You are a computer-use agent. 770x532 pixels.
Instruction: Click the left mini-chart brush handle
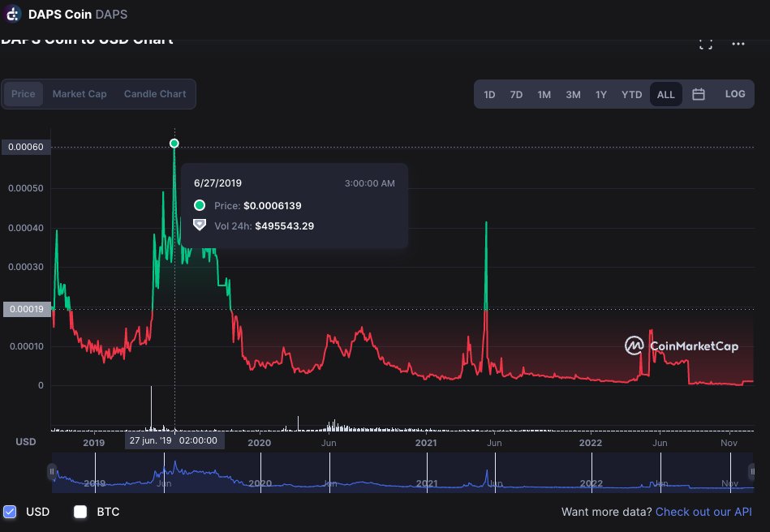tap(51, 470)
